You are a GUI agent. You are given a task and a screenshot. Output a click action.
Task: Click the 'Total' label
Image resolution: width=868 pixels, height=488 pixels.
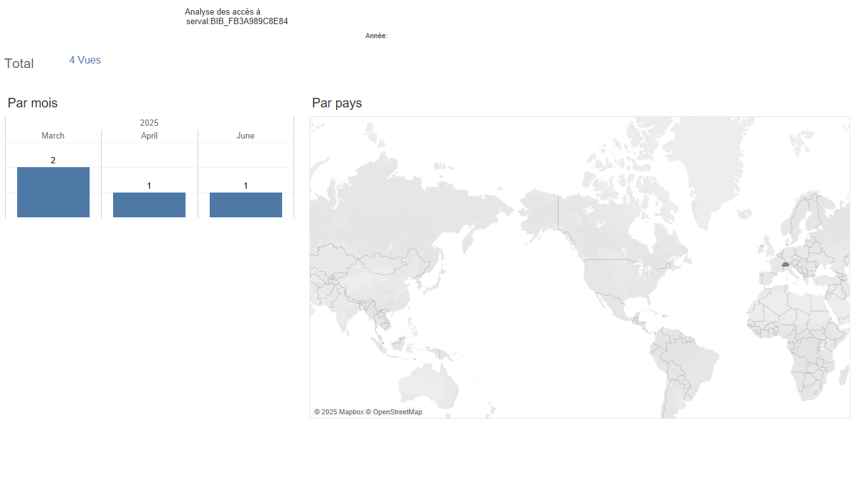tap(19, 64)
